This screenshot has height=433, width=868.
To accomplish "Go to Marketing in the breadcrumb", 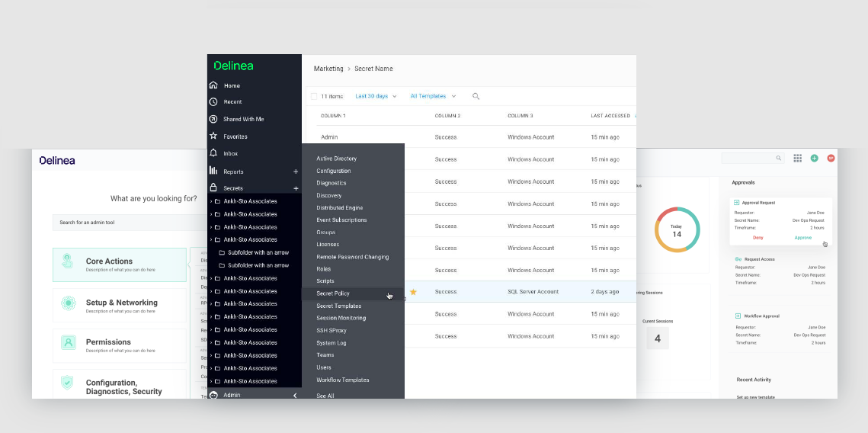I will pos(328,69).
